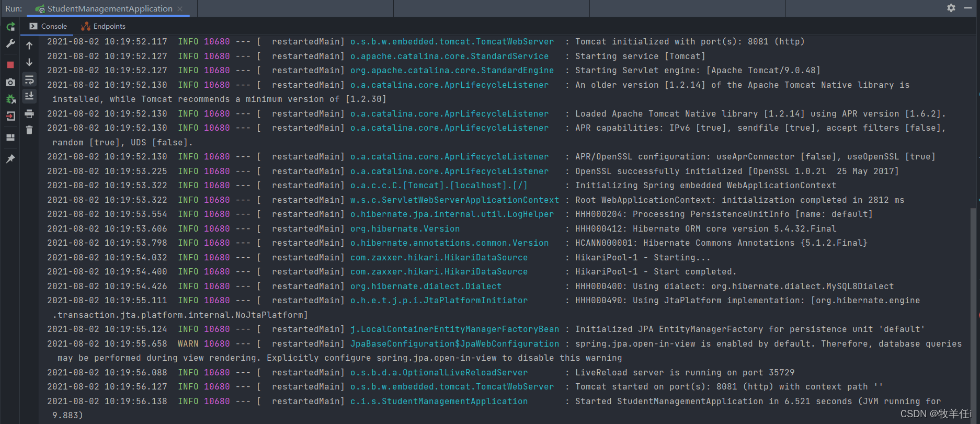Close the StudentManagementApplication run tab
The width and height of the screenshot is (980, 424).
pos(180,8)
